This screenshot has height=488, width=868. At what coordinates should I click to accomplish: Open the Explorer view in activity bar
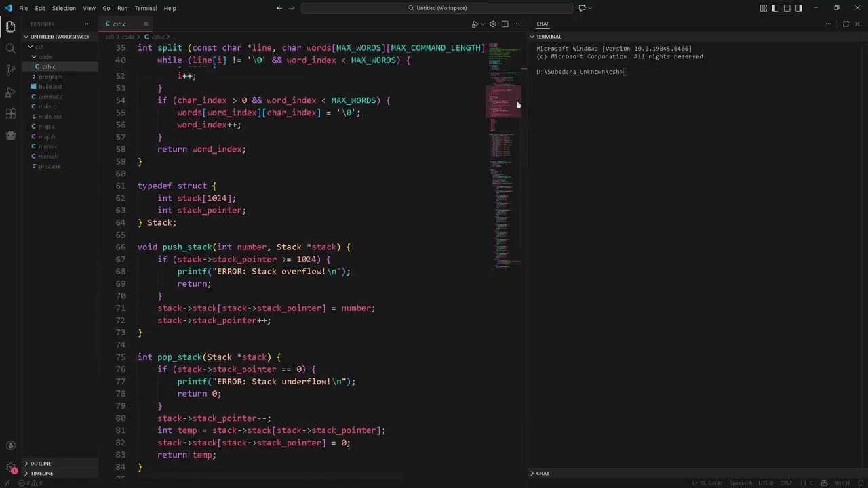click(x=10, y=26)
